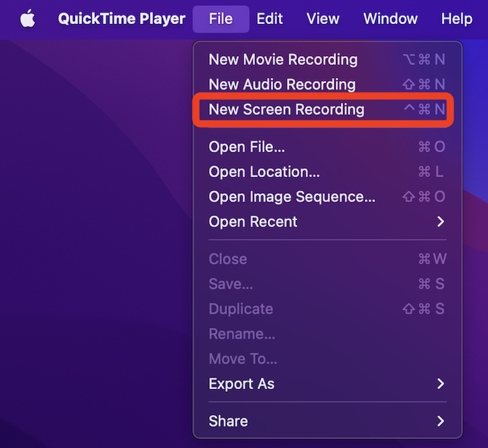Screen dimensions: 488x448
Task: Close the open File menu
Action: tap(221, 19)
